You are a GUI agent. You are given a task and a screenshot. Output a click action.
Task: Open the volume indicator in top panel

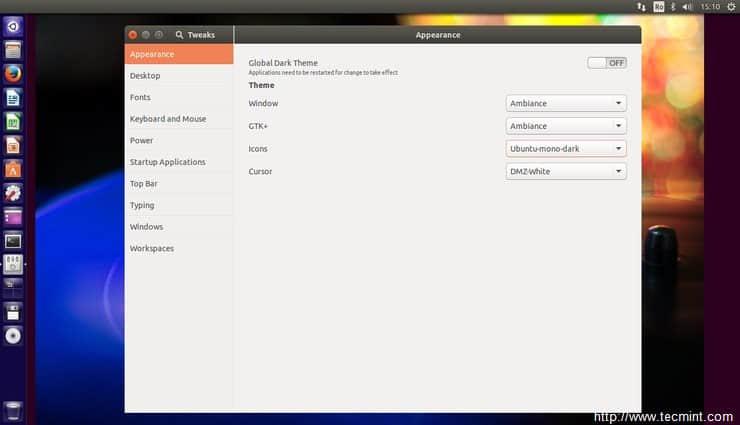tap(688, 7)
